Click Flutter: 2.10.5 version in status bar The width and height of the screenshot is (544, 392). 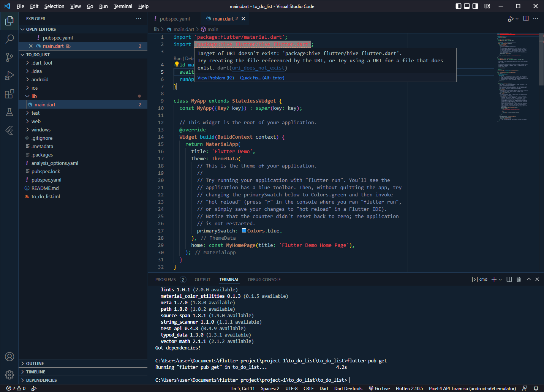(409, 388)
